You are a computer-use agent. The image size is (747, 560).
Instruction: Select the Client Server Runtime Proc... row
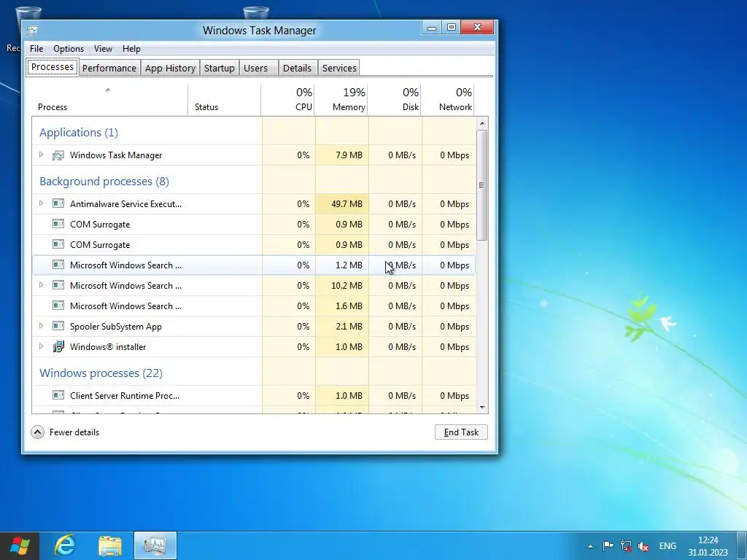(254, 395)
